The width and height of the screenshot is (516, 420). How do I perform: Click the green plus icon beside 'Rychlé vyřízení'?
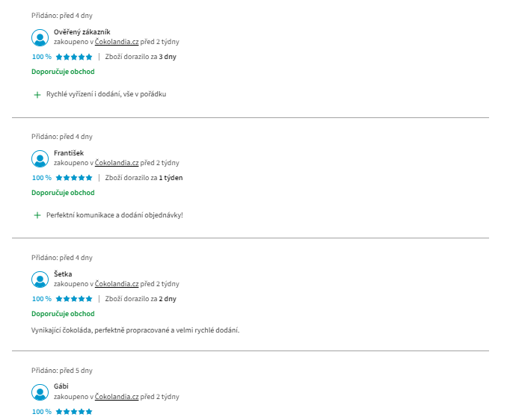point(37,95)
